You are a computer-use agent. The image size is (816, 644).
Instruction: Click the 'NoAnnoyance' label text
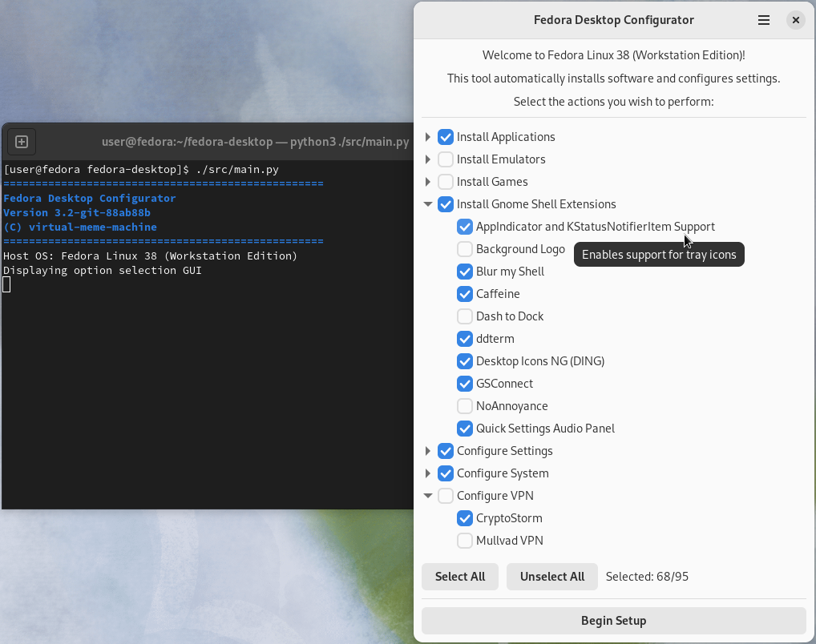click(x=511, y=406)
